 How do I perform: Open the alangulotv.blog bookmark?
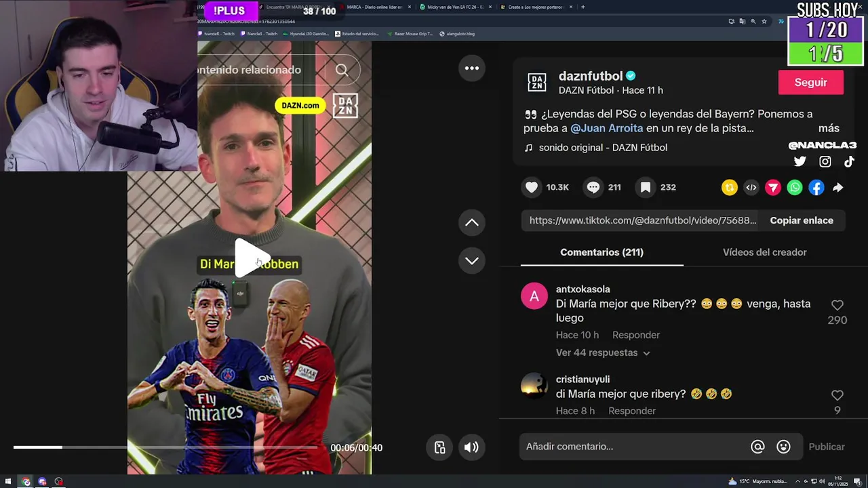457,33
